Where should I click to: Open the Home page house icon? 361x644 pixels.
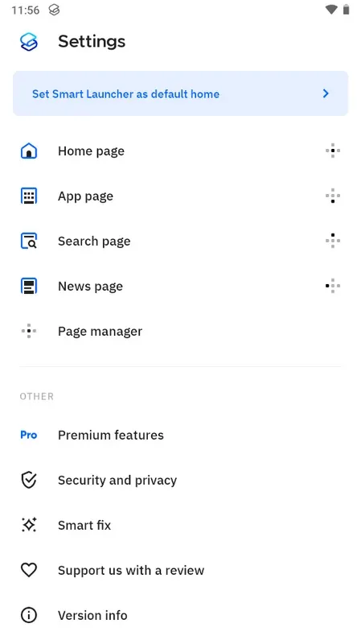click(x=29, y=151)
